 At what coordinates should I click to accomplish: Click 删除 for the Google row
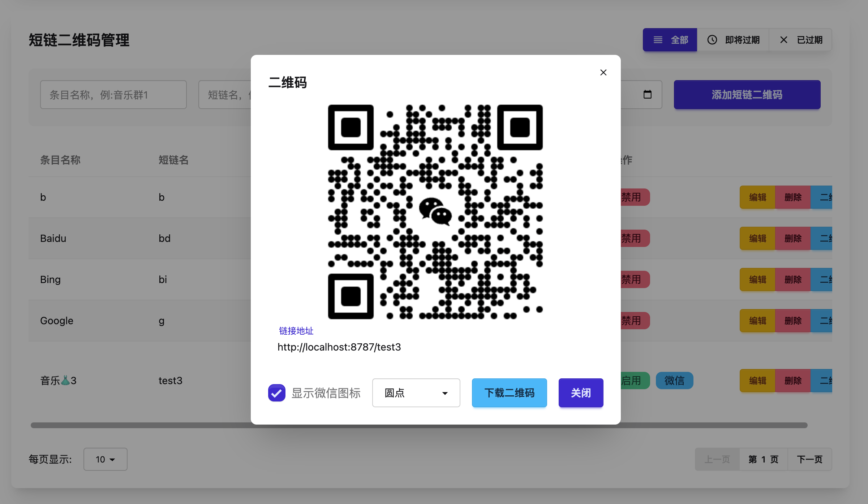[793, 321]
